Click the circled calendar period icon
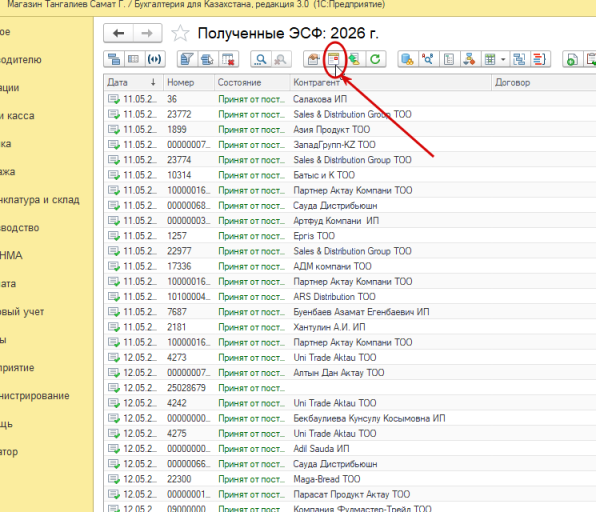The height and width of the screenshot is (512, 596). point(333,59)
